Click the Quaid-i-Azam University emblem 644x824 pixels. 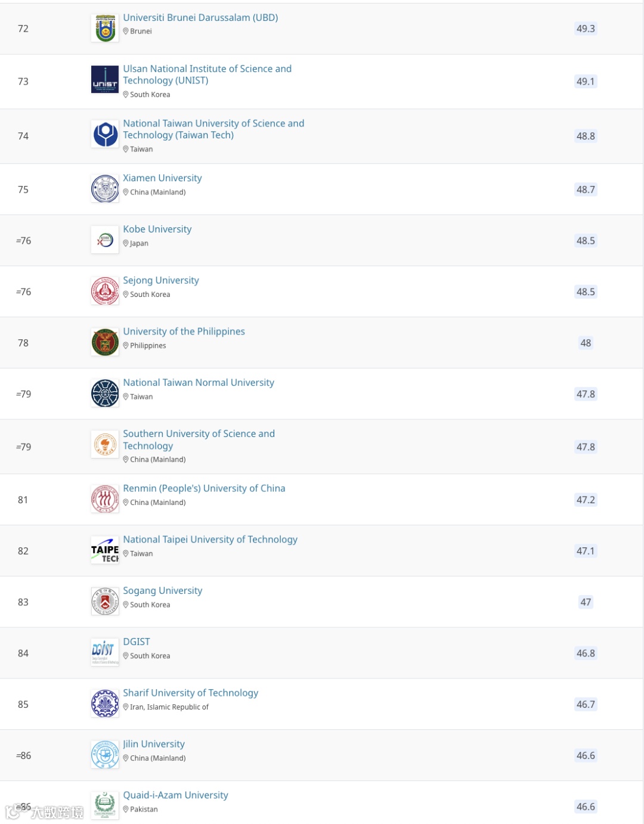coord(105,805)
